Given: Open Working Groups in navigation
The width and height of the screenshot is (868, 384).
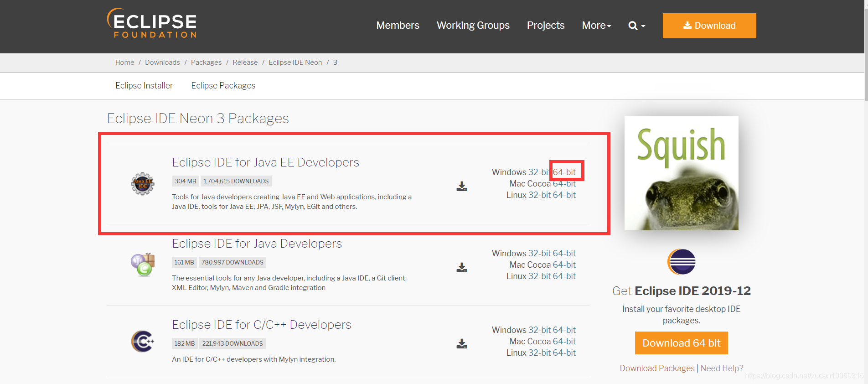Looking at the screenshot, I should [473, 26].
